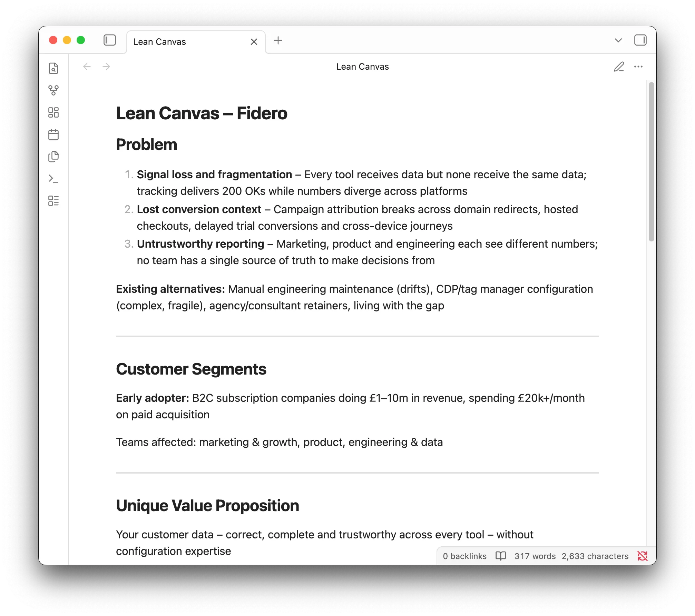Open the graph view icon
Screen dimensions: 695x616
coord(53,90)
